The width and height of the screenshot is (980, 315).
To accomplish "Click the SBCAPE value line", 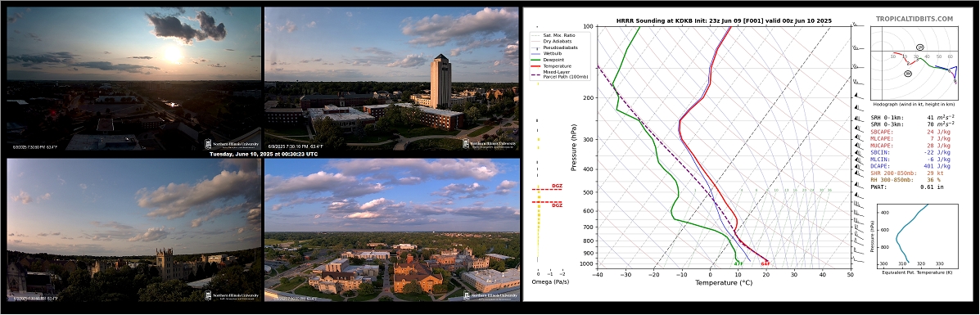I will click(910, 132).
